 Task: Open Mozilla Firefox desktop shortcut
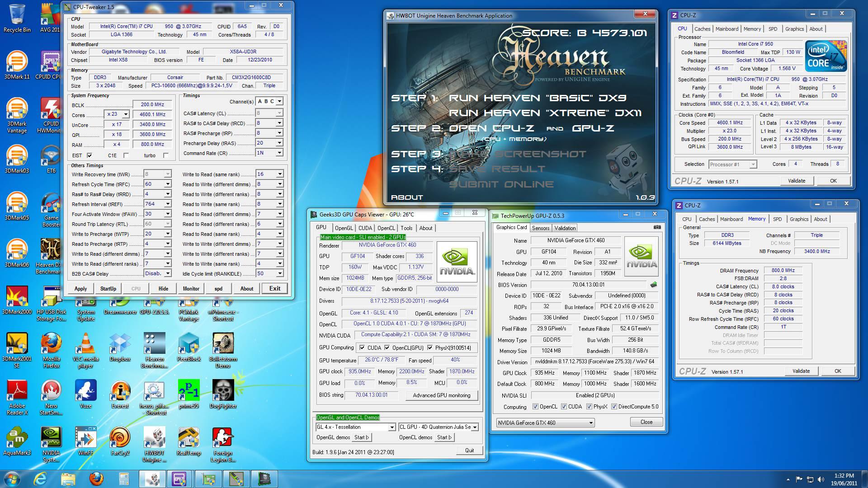click(x=51, y=350)
